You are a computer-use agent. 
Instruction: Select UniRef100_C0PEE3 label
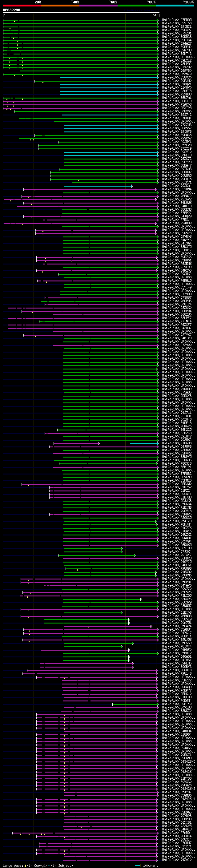pyautogui.click(x=177, y=155)
